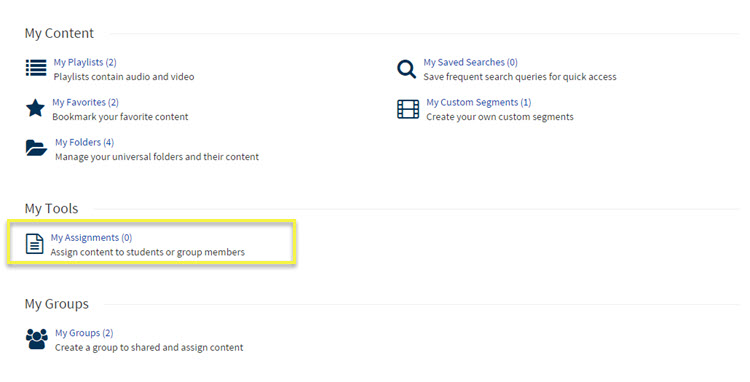750x382 pixels.
Task: Click 'Assign content to students' description text
Action: [x=148, y=252]
